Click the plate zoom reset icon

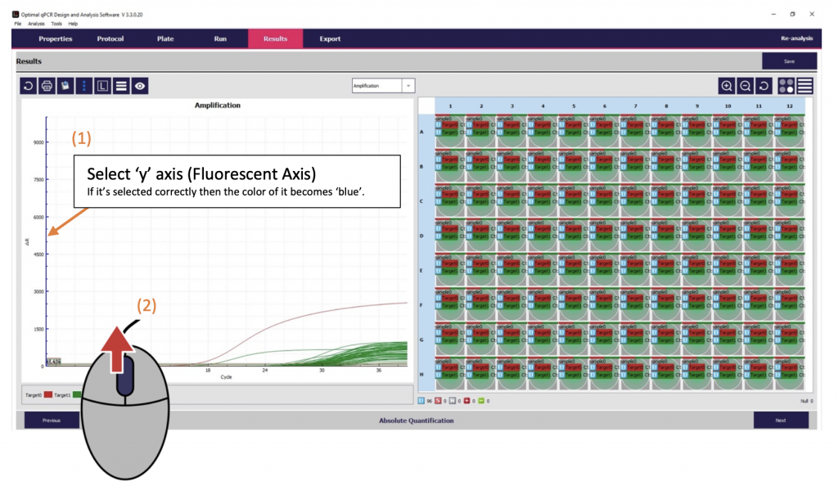click(x=764, y=85)
